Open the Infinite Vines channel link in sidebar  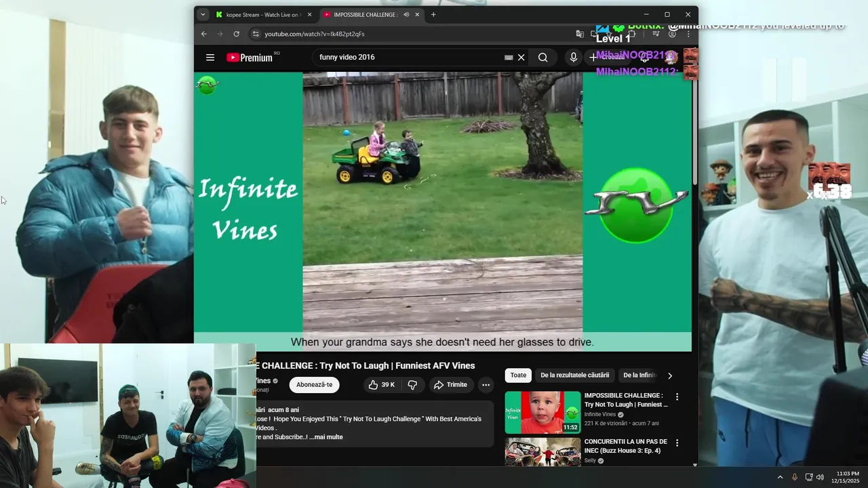600,414
